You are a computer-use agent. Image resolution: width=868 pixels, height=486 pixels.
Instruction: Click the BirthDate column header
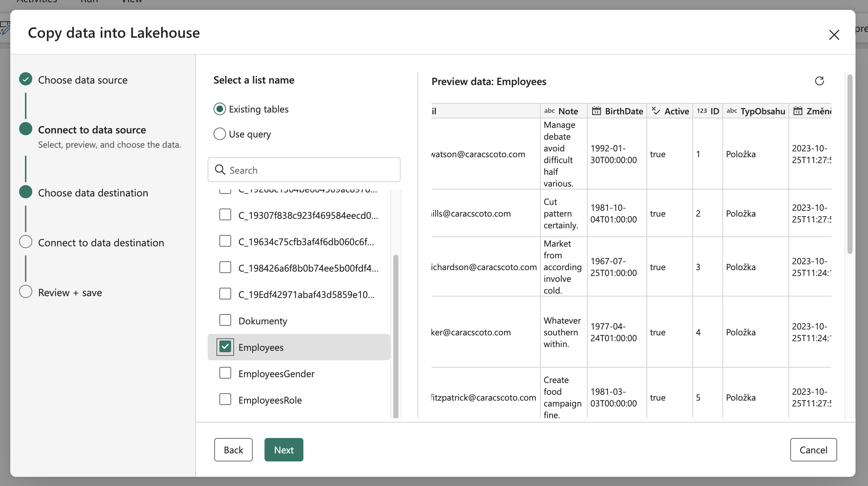[x=617, y=111]
